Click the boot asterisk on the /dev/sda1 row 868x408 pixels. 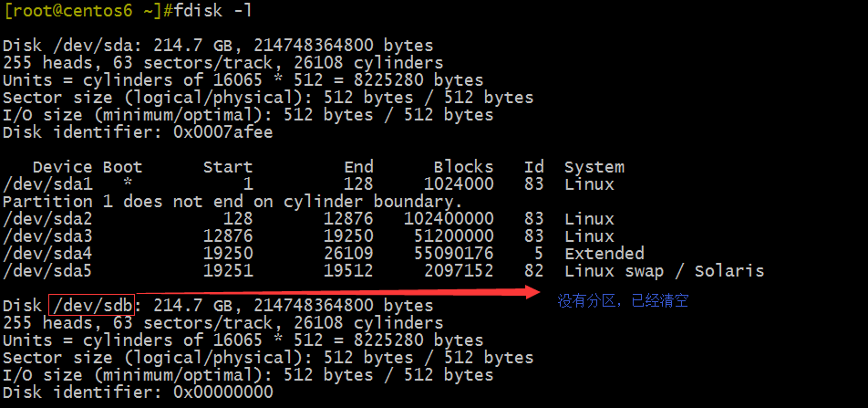click(128, 183)
